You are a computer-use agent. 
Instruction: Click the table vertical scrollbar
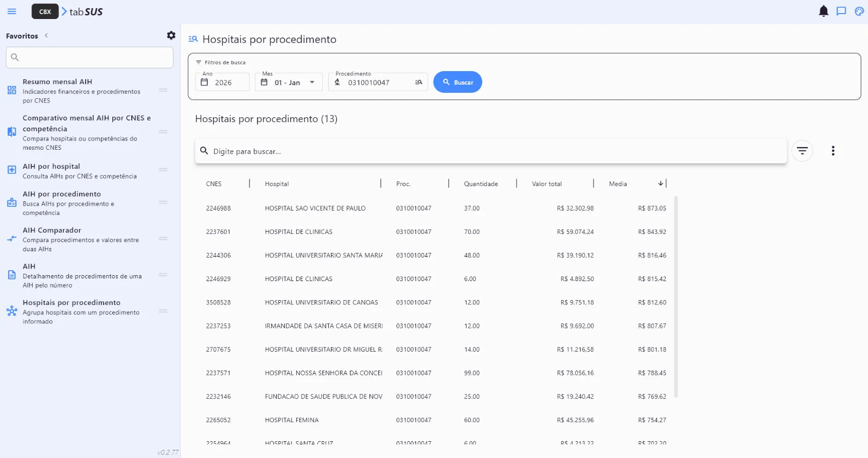click(x=676, y=297)
